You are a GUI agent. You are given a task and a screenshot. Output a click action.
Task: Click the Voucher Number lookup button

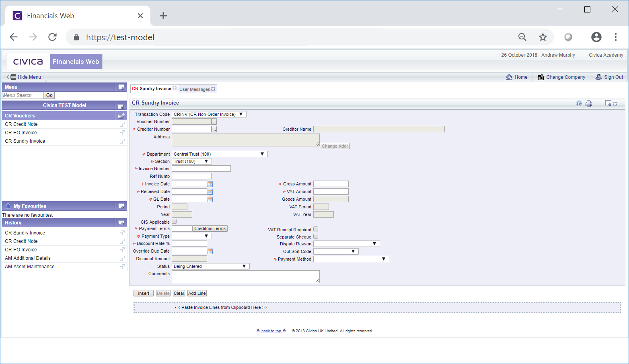(214, 122)
